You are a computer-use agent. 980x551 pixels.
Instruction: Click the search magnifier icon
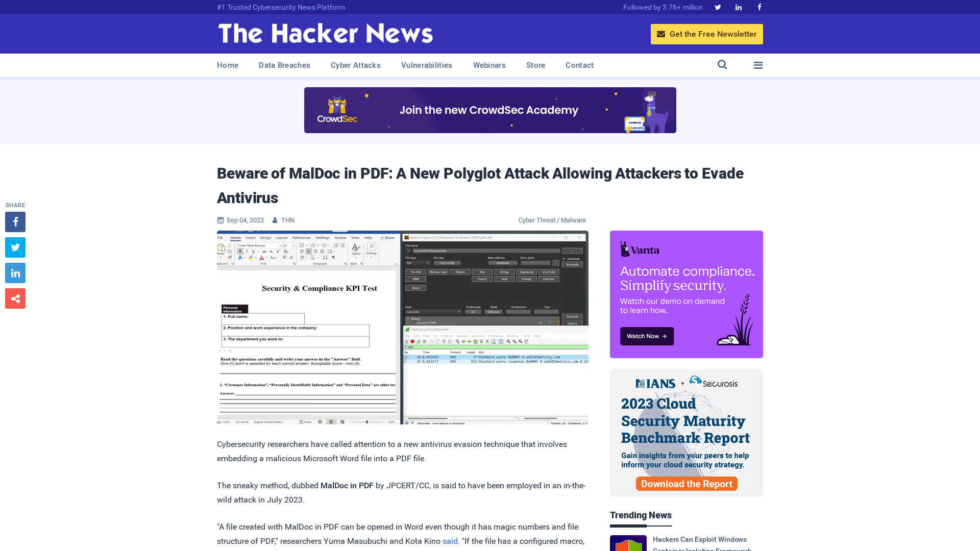722,65
